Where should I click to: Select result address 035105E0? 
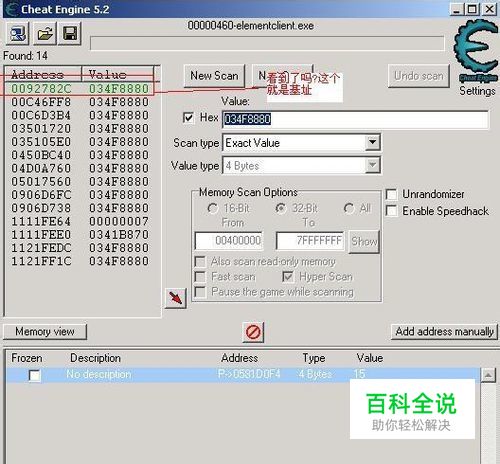point(41,142)
